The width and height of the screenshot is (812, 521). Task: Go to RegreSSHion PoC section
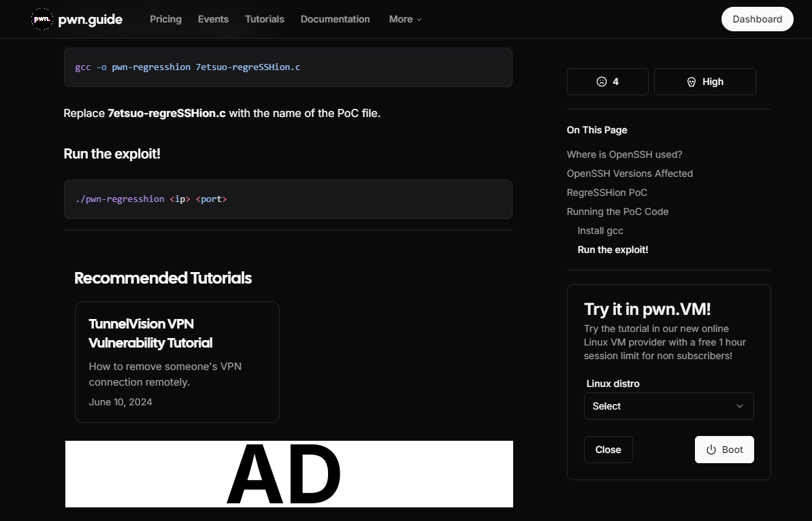[x=606, y=192]
